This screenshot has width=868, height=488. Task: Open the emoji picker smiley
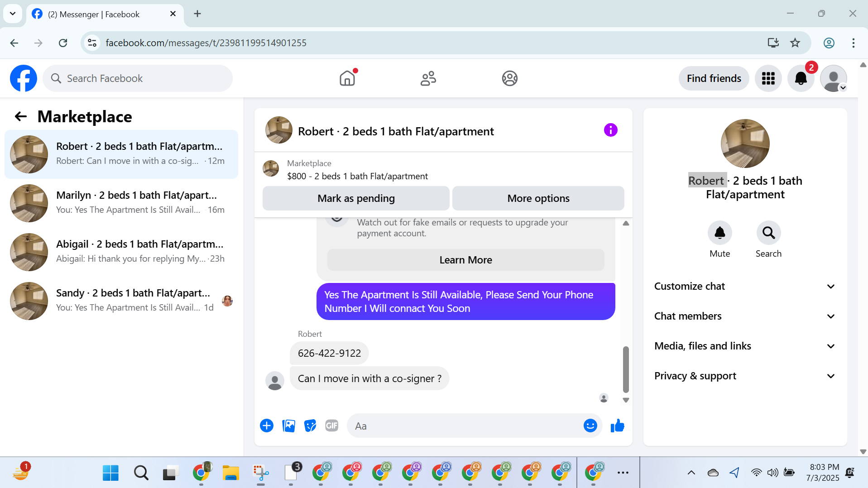pos(590,426)
